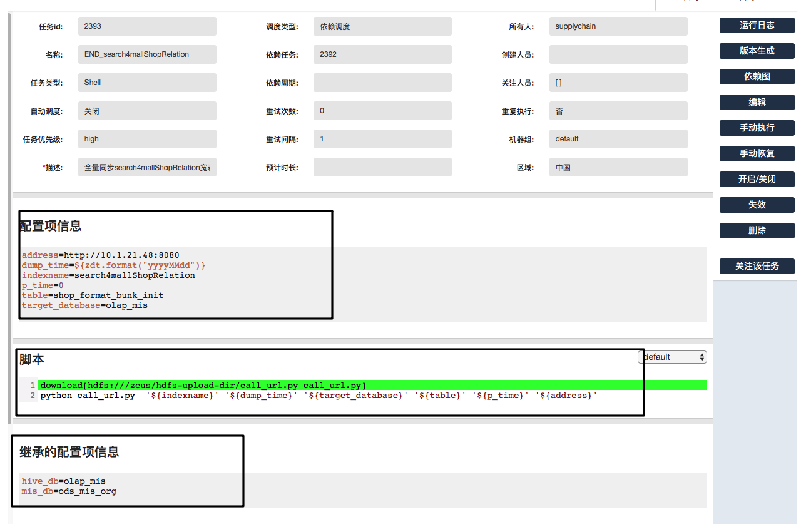Open the 运行日志 run log
801x532 pixels.
pos(757,25)
